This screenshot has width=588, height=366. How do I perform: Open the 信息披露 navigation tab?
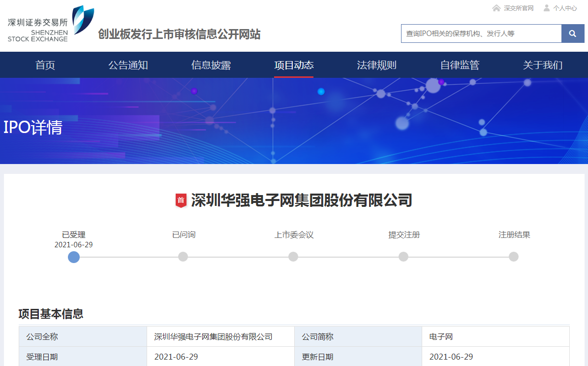click(211, 65)
